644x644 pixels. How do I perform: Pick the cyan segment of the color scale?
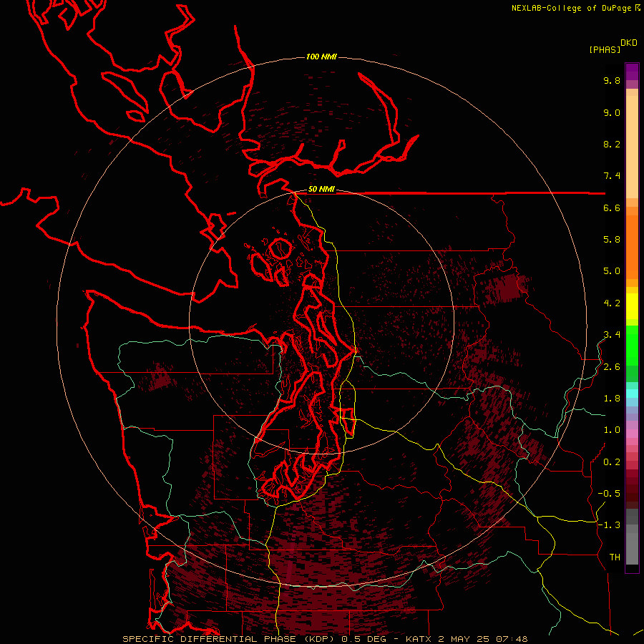pos(632,394)
